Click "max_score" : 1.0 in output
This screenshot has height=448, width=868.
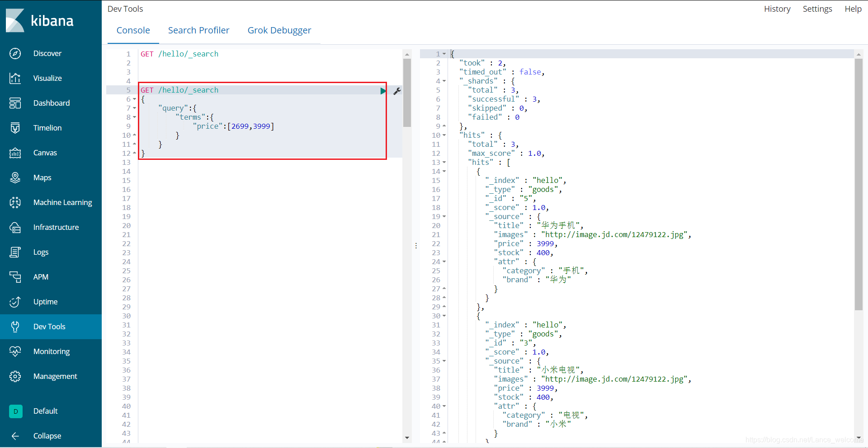(506, 153)
